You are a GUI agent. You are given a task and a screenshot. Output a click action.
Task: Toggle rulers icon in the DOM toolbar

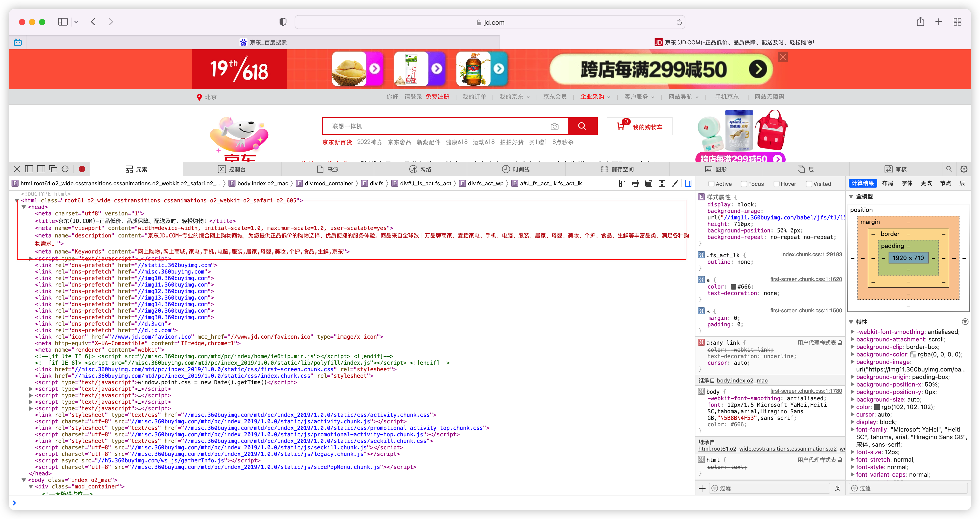click(622, 183)
